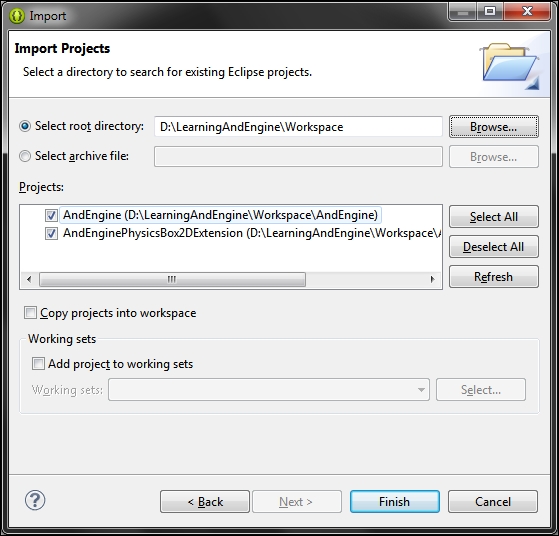Click the Deselect All button
This screenshot has width=559, height=536.
tap(494, 246)
